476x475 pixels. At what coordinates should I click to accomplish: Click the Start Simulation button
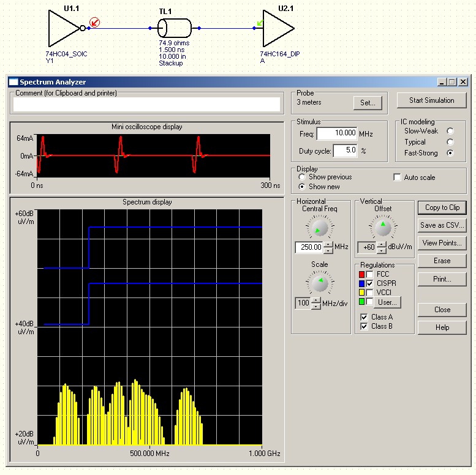click(x=431, y=100)
